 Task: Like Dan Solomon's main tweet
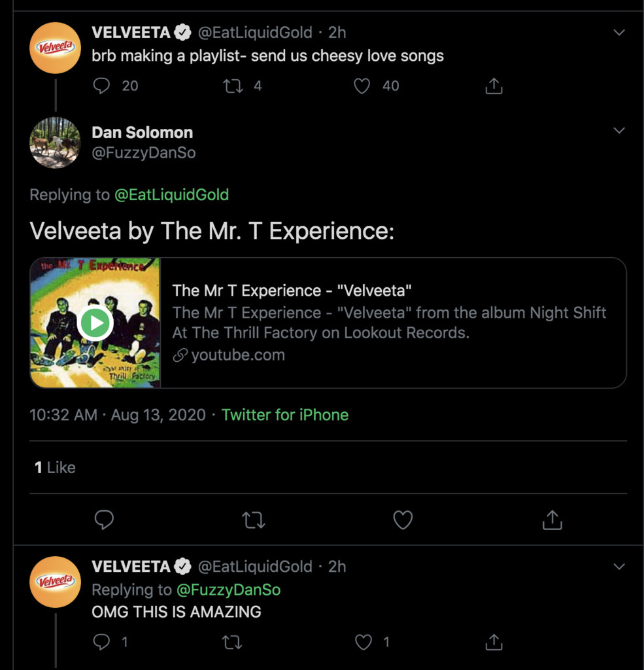pos(403,520)
